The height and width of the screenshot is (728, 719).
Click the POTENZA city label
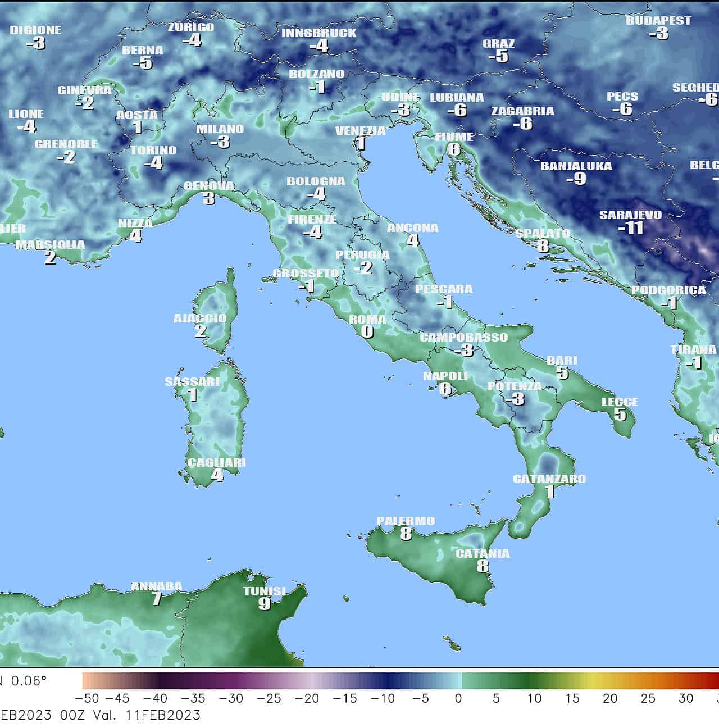[x=515, y=386]
